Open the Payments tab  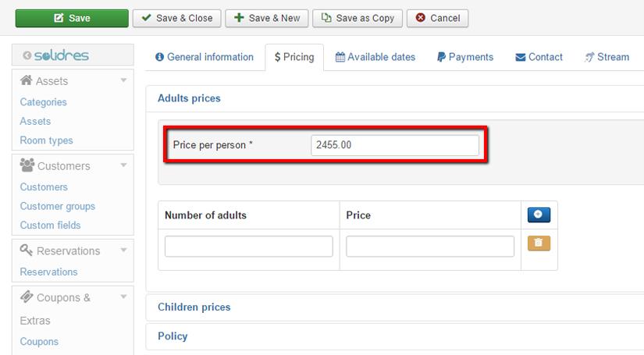click(465, 57)
